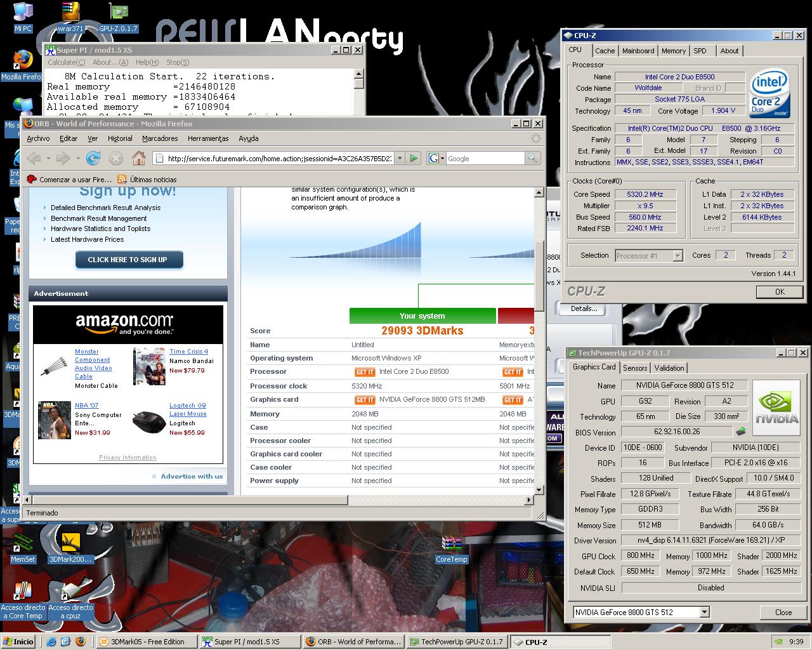Open the back/forward history dropdown arrow

click(x=78, y=158)
